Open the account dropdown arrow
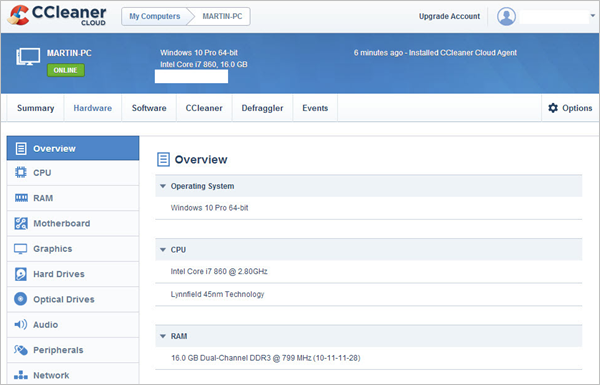Screen dimensions: 600x385 pyautogui.click(x=593, y=16)
